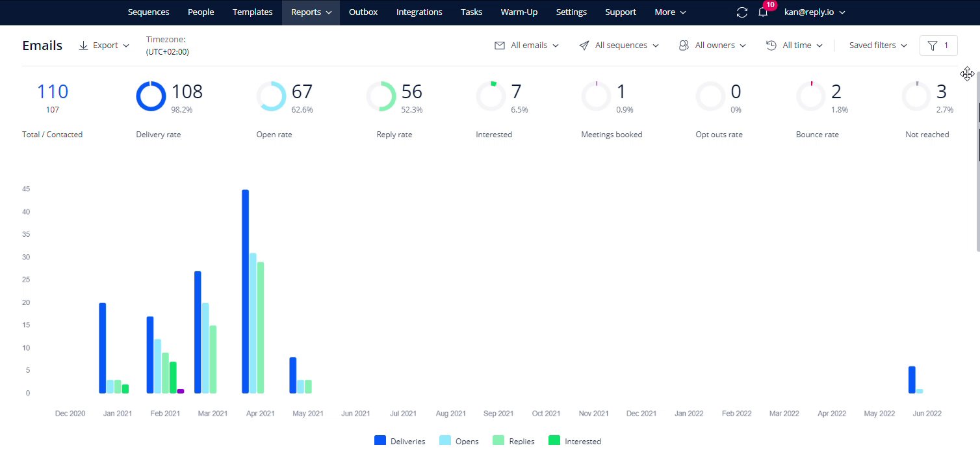Toggle Opens series in chart legend

pyautogui.click(x=459, y=441)
